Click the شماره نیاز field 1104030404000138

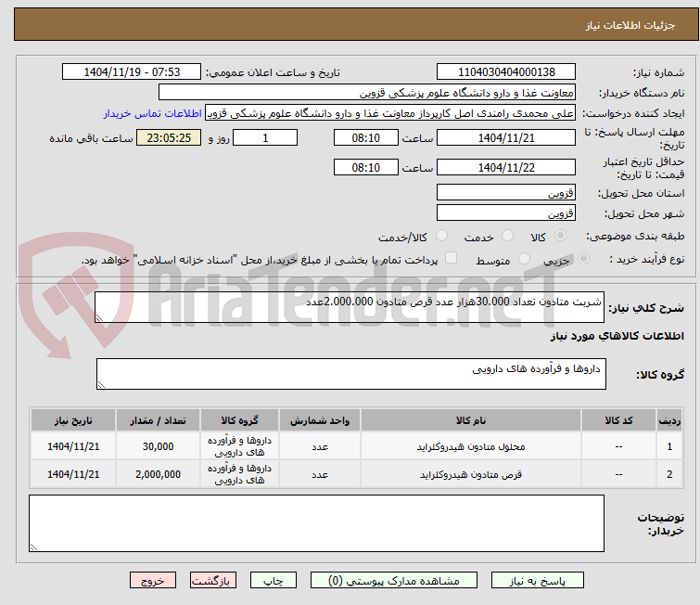tap(506, 72)
